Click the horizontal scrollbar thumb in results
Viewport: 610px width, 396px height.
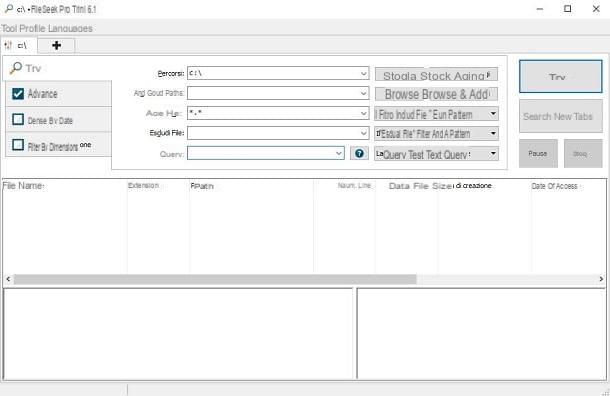coord(215,279)
